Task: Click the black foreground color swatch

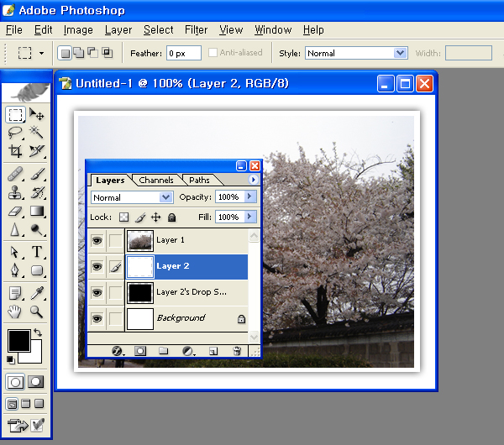Action: pos(18,339)
